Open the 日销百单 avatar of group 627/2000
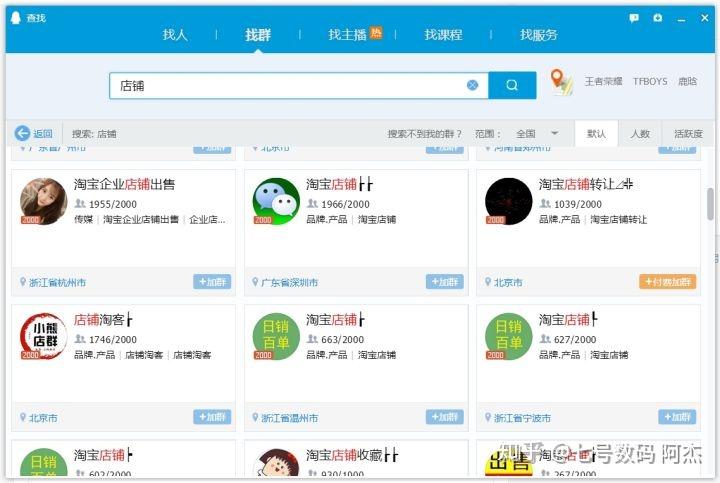 point(509,337)
